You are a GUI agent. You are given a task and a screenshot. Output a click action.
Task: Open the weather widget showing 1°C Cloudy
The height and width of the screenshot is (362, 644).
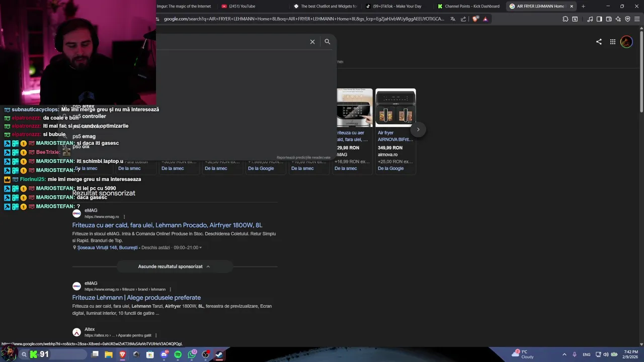pyautogui.click(x=523, y=354)
